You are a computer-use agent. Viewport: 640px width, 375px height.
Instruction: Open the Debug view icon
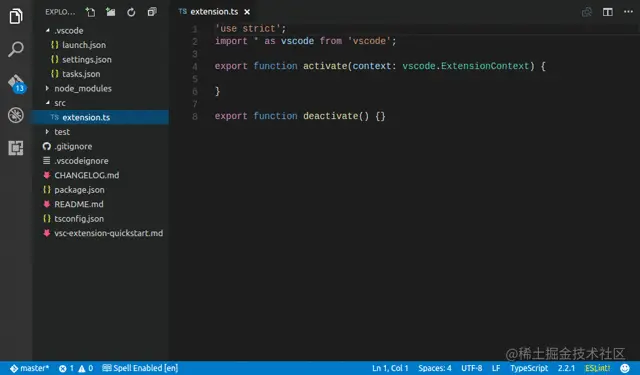click(x=16, y=115)
